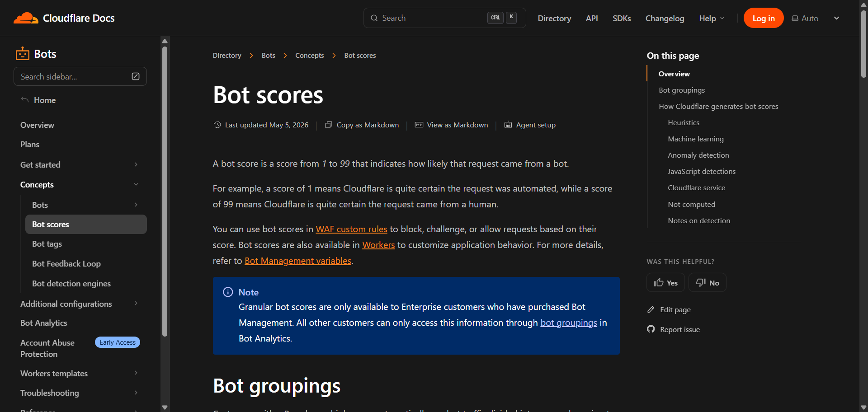Click the Auto theme laptop icon
868x412 pixels.
tap(795, 18)
